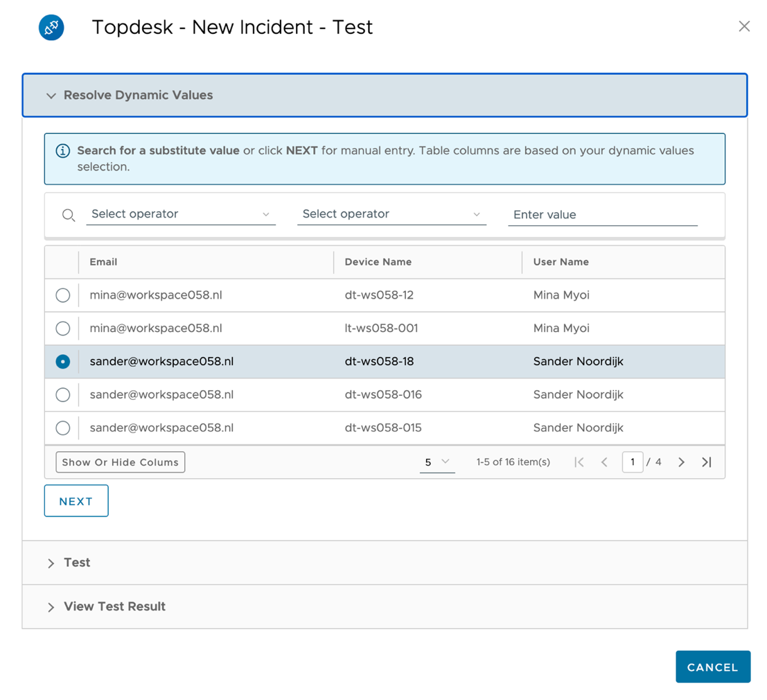Jump to the last page icon
The height and width of the screenshot is (700, 767).
coord(706,462)
